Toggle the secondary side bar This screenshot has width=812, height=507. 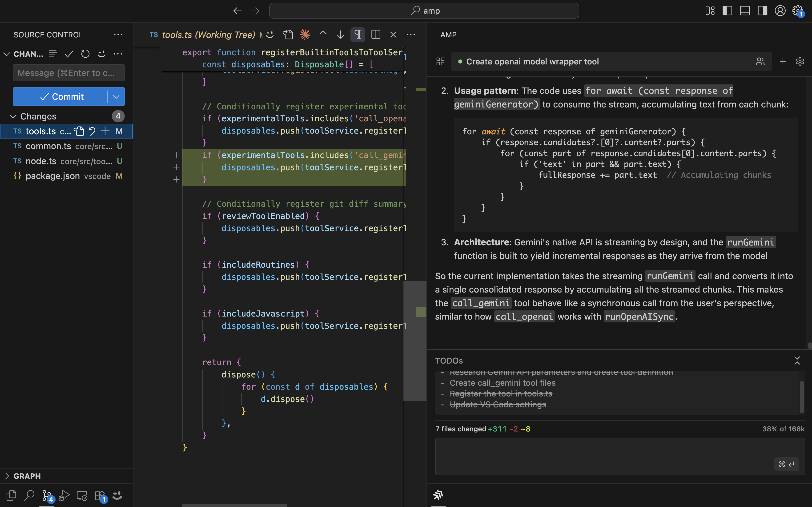[762, 11]
